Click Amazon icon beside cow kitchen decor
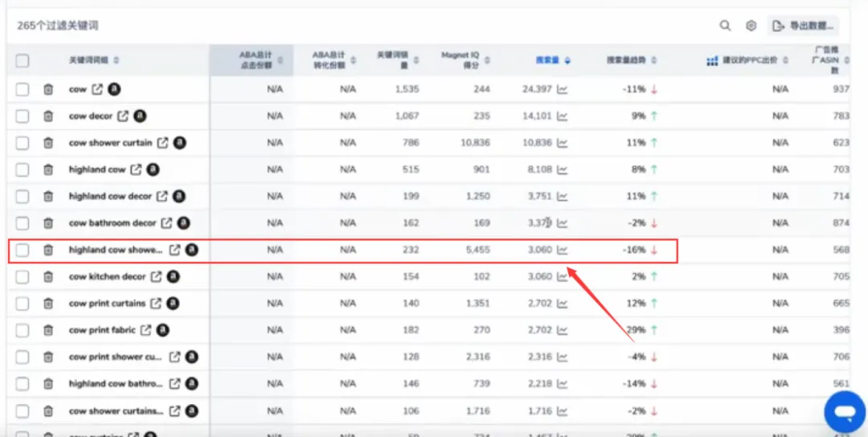The image size is (868, 437). click(x=174, y=276)
